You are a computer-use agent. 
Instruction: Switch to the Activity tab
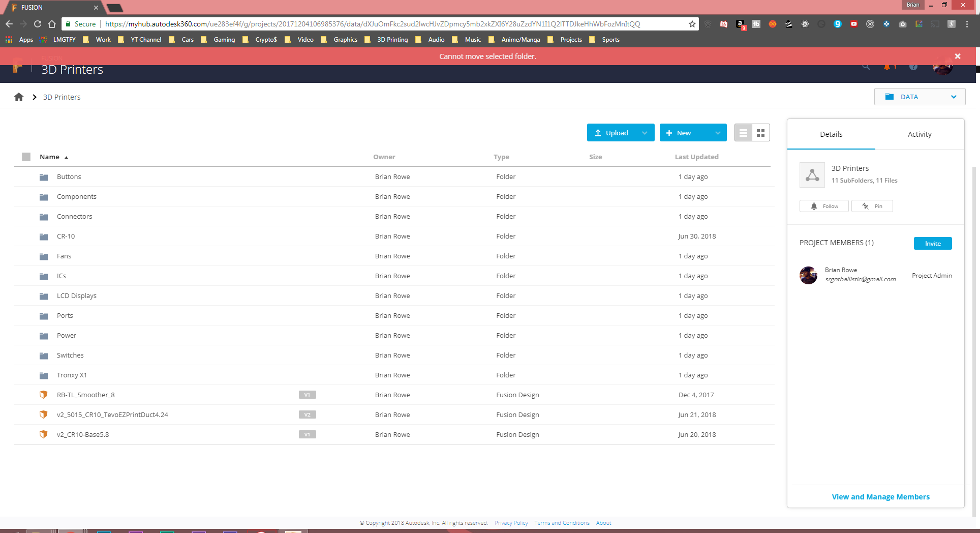coord(920,134)
